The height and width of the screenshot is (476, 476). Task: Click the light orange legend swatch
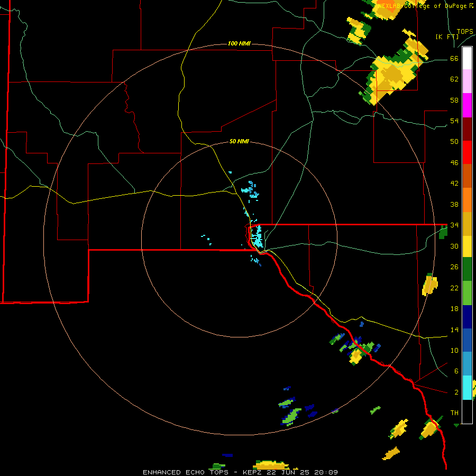467,200
